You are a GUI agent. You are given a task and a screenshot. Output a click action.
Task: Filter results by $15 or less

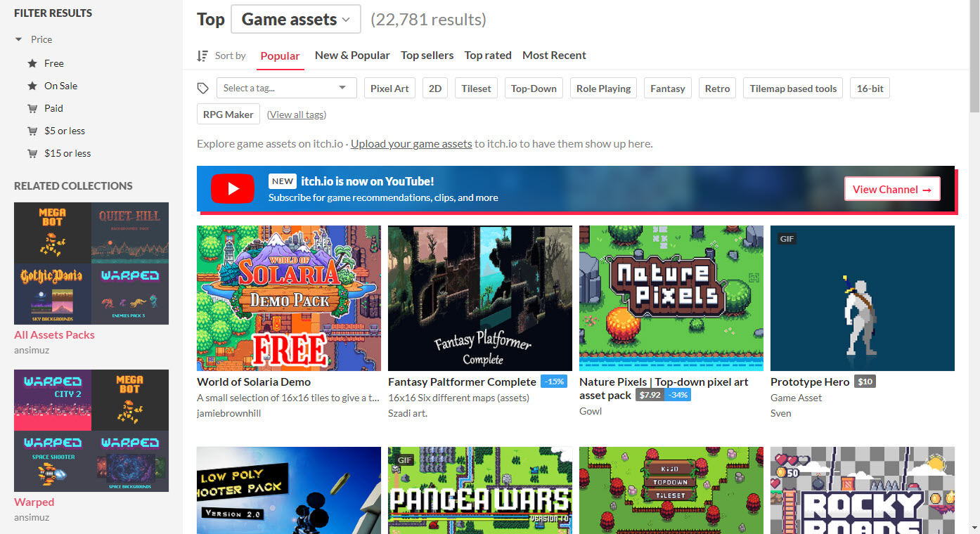(x=67, y=153)
